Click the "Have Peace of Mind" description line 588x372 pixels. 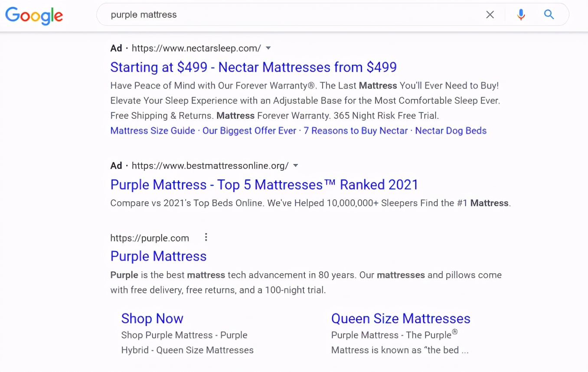(304, 86)
